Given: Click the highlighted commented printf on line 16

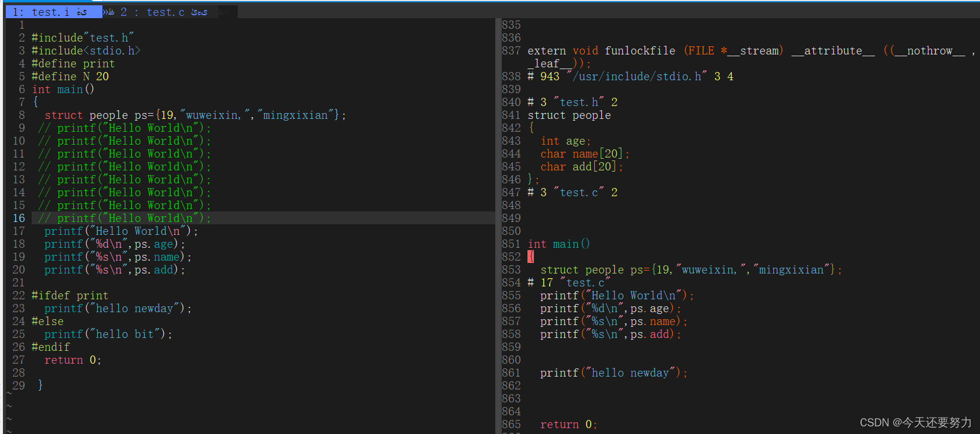Looking at the screenshot, I should pos(124,218).
